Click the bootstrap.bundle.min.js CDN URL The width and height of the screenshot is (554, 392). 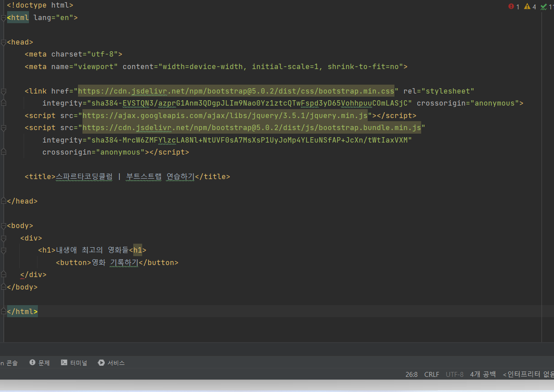(252, 128)
